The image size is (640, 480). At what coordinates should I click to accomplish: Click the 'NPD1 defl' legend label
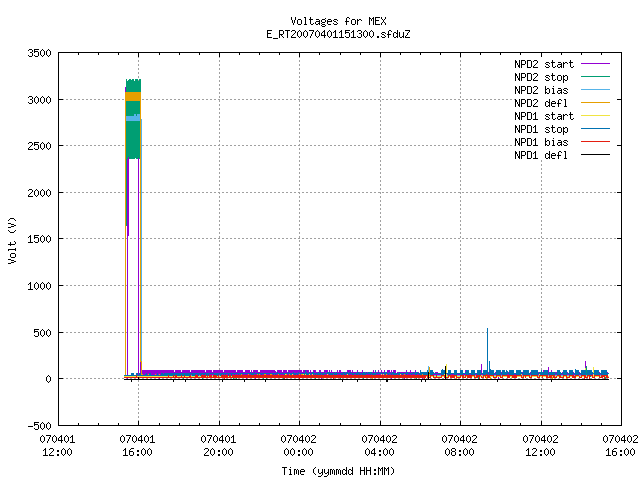coord(541,155)
